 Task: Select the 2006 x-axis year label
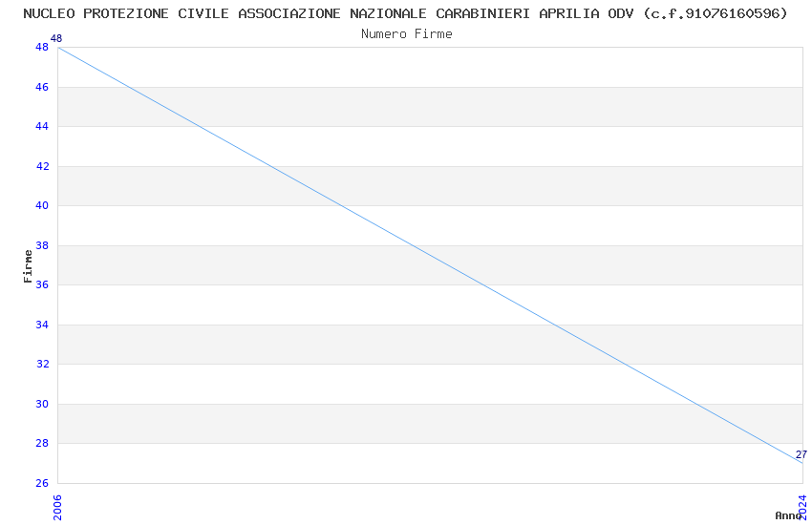click(57, 507)
